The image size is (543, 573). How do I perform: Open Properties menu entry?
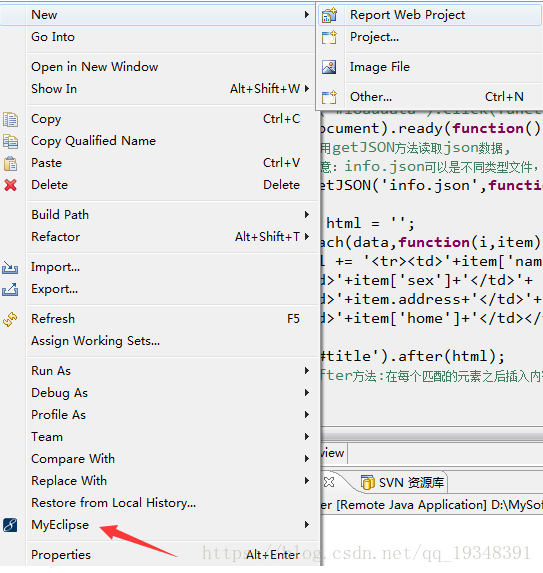[x=159, y=555]
